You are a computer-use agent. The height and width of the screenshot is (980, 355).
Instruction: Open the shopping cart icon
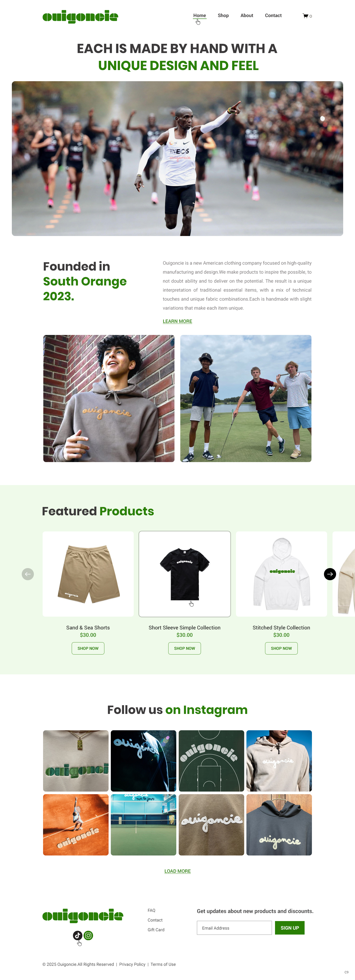[305, 16]
